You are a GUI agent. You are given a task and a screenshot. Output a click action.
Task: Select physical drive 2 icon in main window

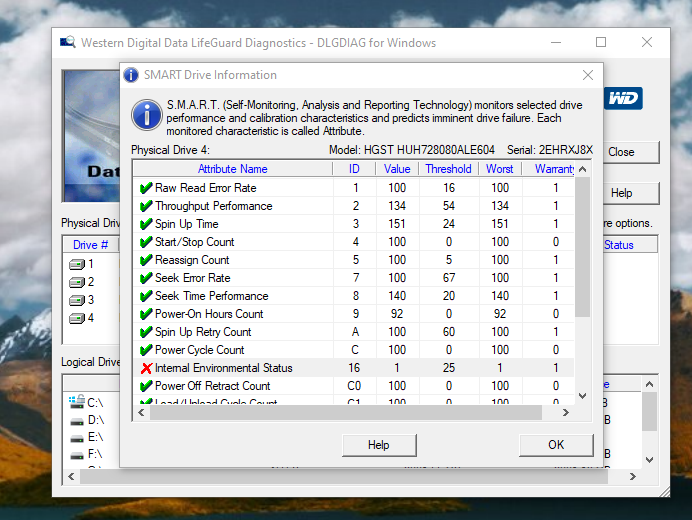77,282
